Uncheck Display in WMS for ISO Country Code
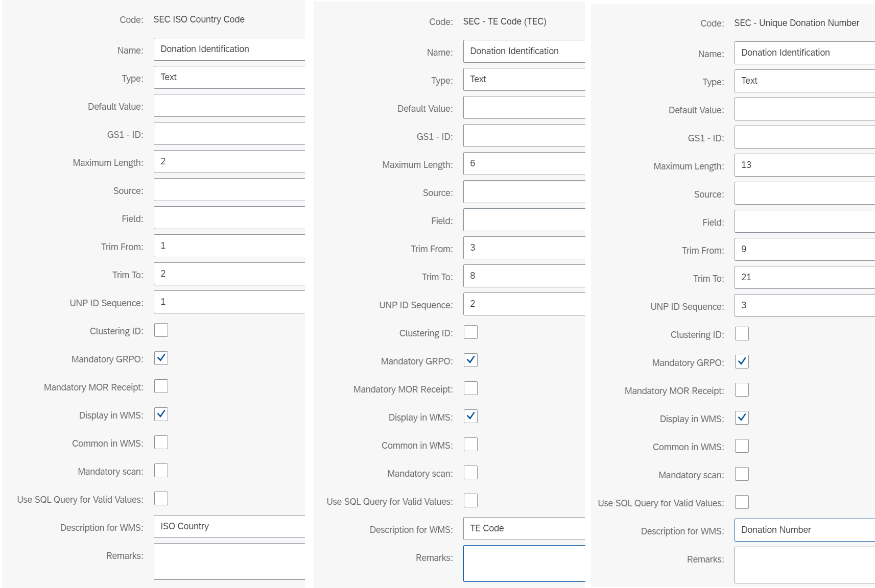 [x=161, y=414]
